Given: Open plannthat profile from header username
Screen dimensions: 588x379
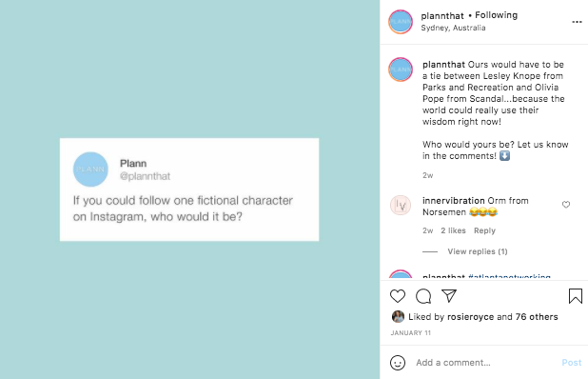Looking at the screenshot, I should [x=442, y=16].
